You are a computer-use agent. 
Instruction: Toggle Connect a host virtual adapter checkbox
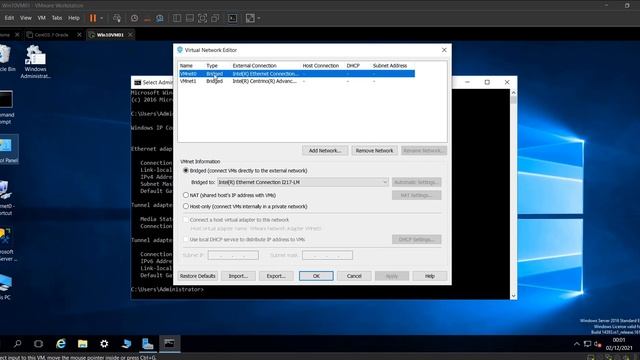[x=186, y=220]
